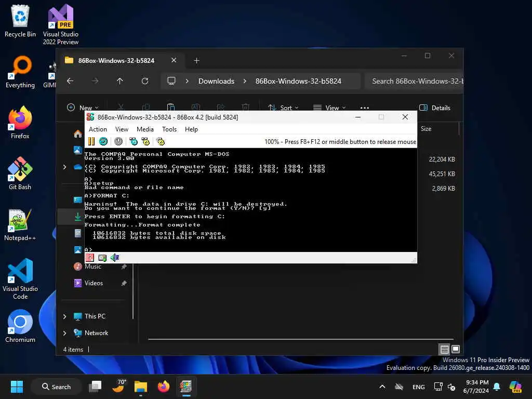Click the floppy drive status icon
The height and width of the screenshot is (399, 532).
click(89, 258)
